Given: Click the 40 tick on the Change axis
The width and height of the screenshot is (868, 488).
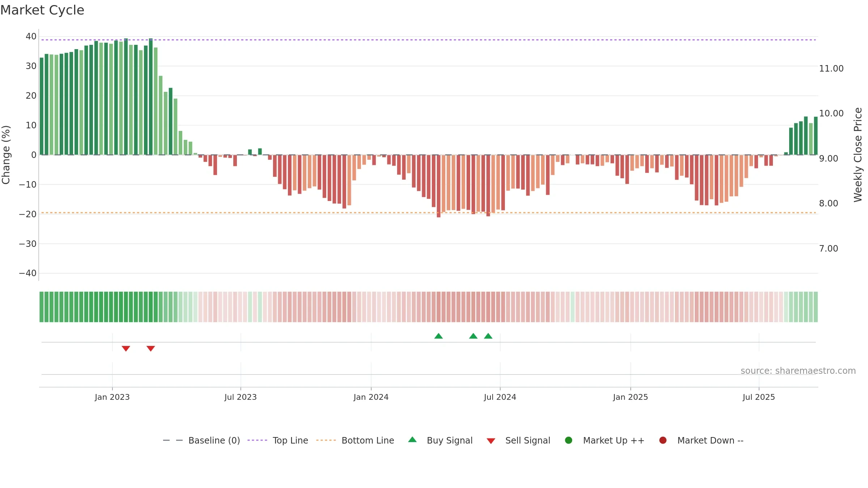Looking at the screenshot, I should tap(31, 36).
